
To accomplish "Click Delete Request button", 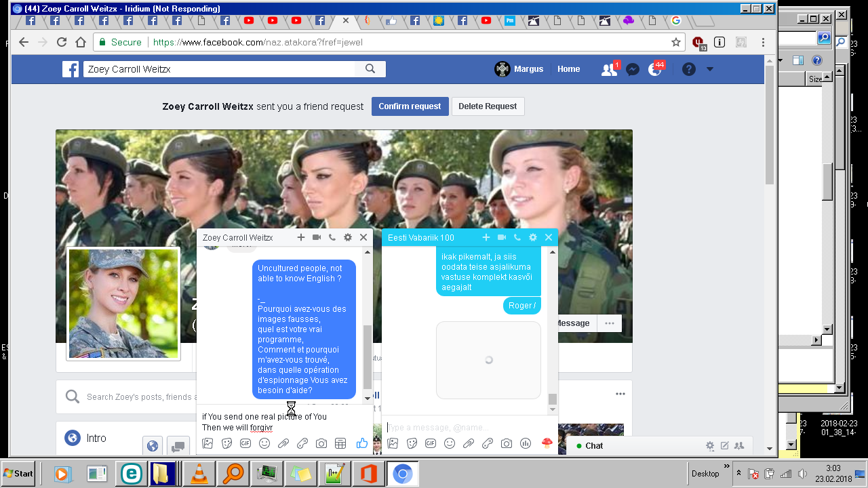I will (488, 106).
